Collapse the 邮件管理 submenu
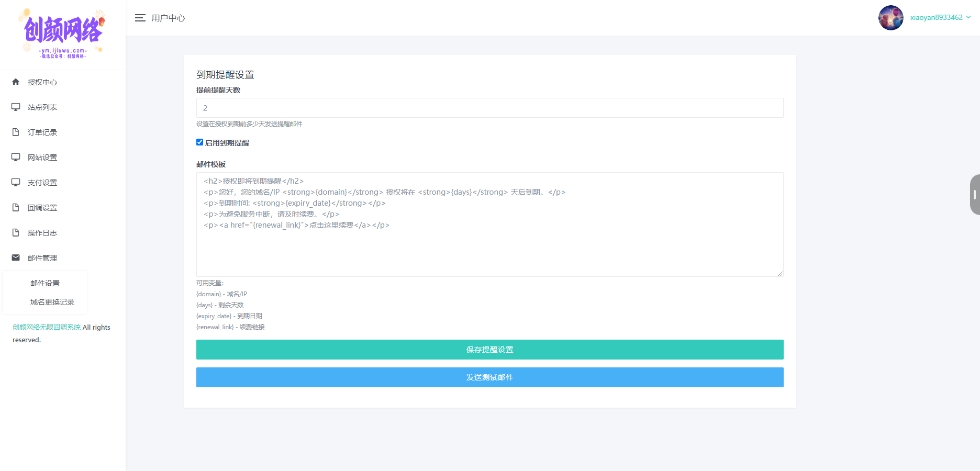980x471 pixels. [x=42, y=258]
